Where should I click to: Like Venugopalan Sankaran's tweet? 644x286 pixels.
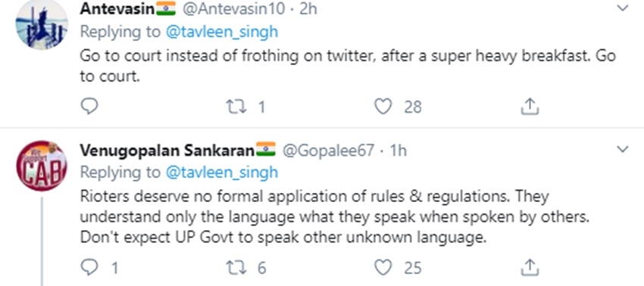383,269
